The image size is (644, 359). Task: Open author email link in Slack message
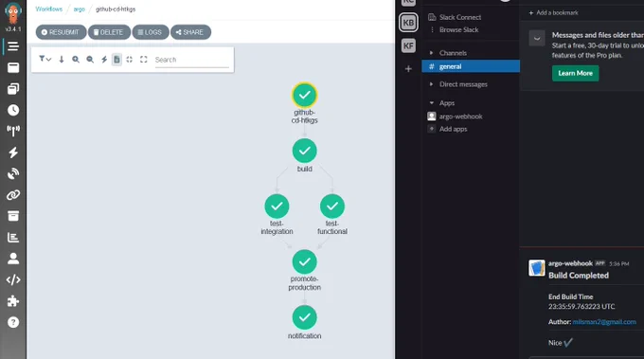604,322
